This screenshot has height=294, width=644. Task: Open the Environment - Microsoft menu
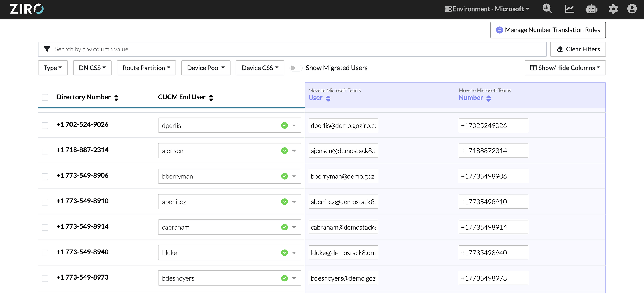pos(487,9)
